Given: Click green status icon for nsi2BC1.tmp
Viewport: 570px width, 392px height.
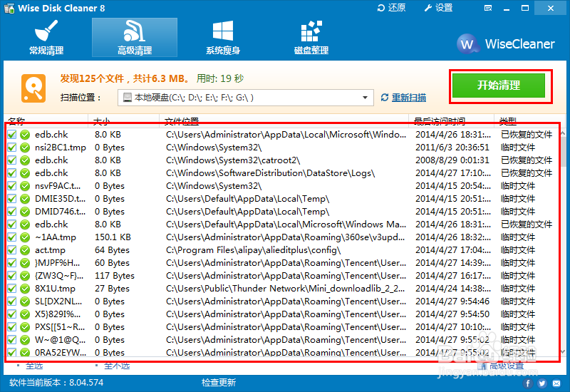Looking at the screenshot, I should [25, 148].
